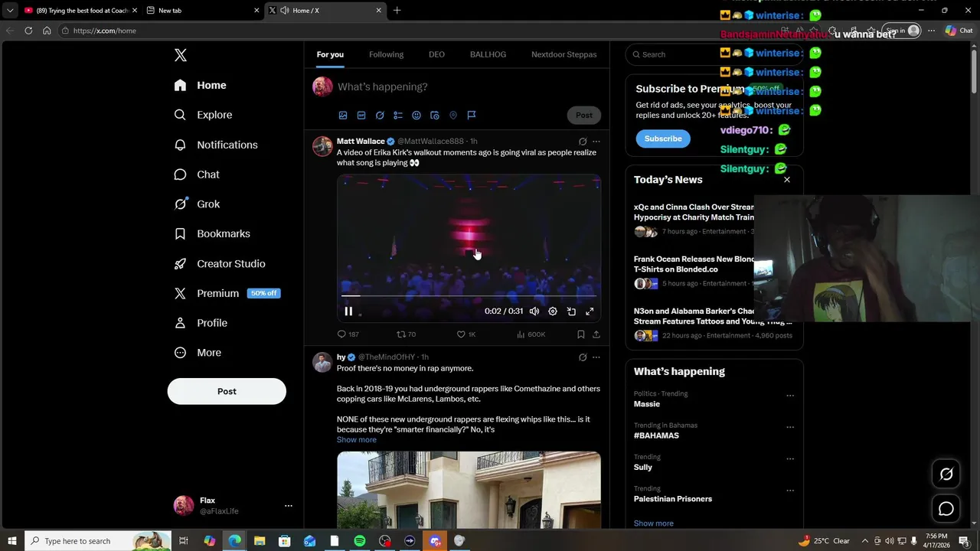Image resolution: width=980 pixels, height=551 pixels.
Task: Open Spotify from the taskbar
Action: pyautogui.click(x=360, y=541)
